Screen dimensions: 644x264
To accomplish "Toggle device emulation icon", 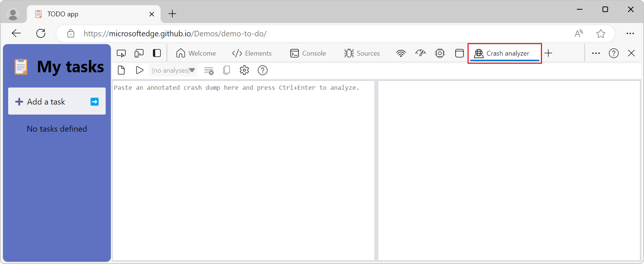I will click(139, 53).
